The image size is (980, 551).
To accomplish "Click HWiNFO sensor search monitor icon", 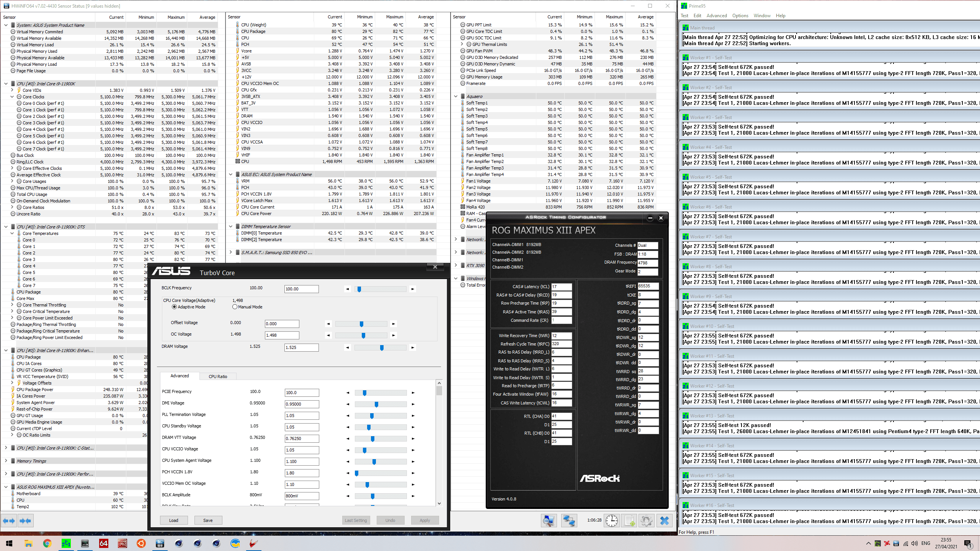I will pyautogui.click(x=549, y=520).
